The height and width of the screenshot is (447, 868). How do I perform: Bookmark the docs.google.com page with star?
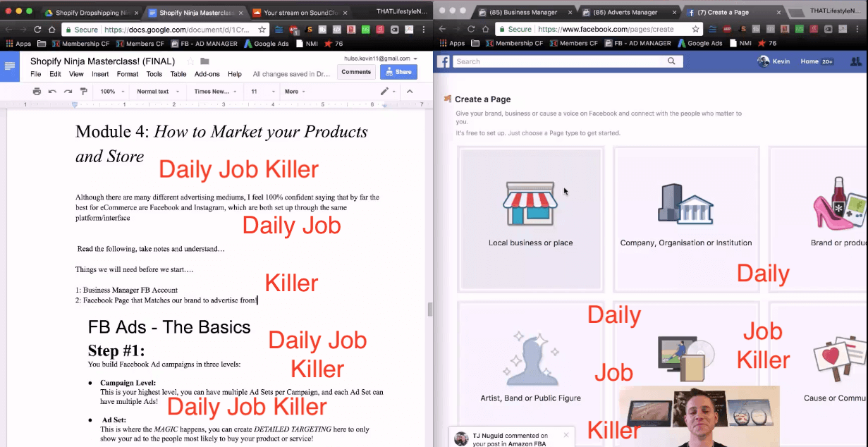[262, 30]
